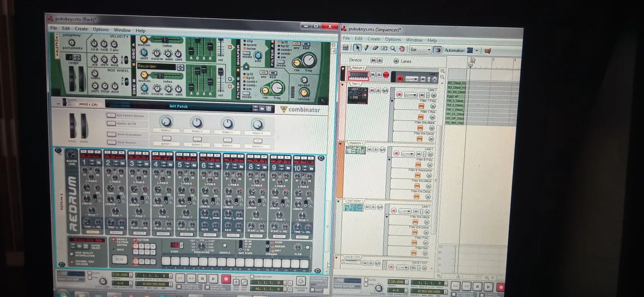
Task: Open the Automation color dropdown arrow
Action: (x=476, y=50)
